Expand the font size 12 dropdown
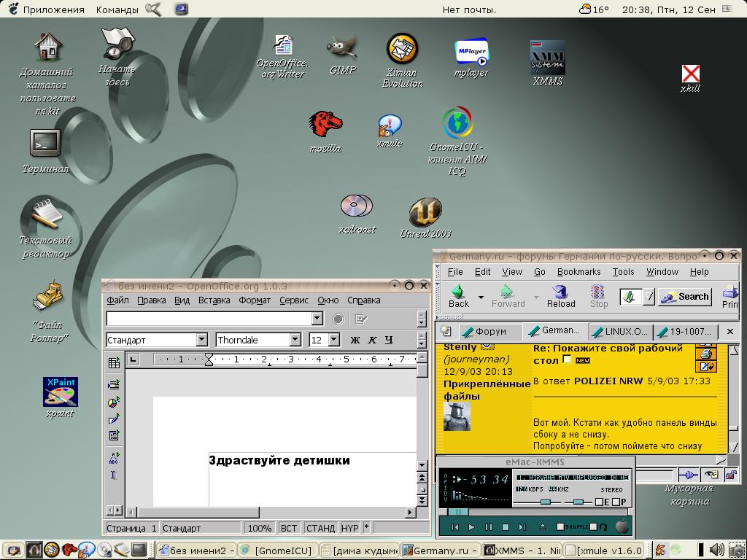The height and width of the screenshot is (560, 747). click(334, 340)
